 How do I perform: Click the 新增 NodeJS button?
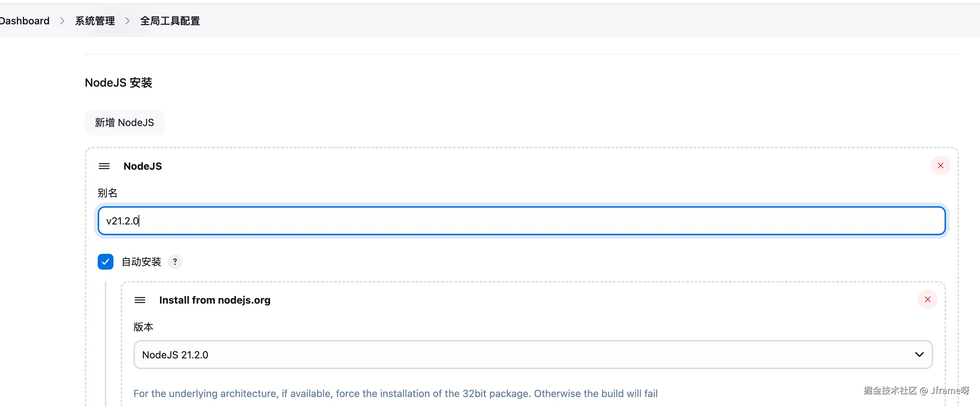pyautogui.click(x=125, y=122)
